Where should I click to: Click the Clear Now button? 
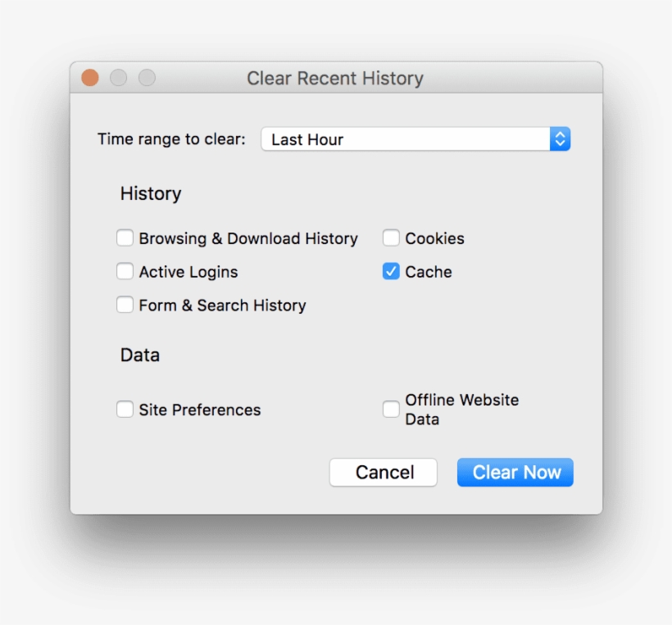515,473
